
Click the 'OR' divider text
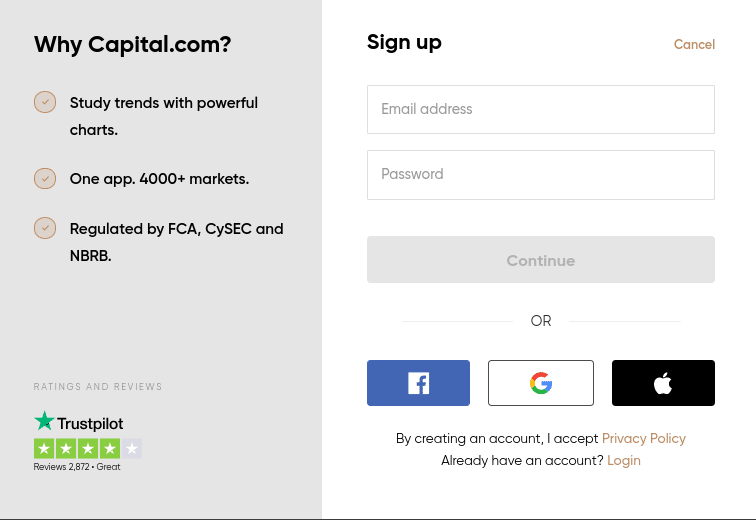[541, 321]
